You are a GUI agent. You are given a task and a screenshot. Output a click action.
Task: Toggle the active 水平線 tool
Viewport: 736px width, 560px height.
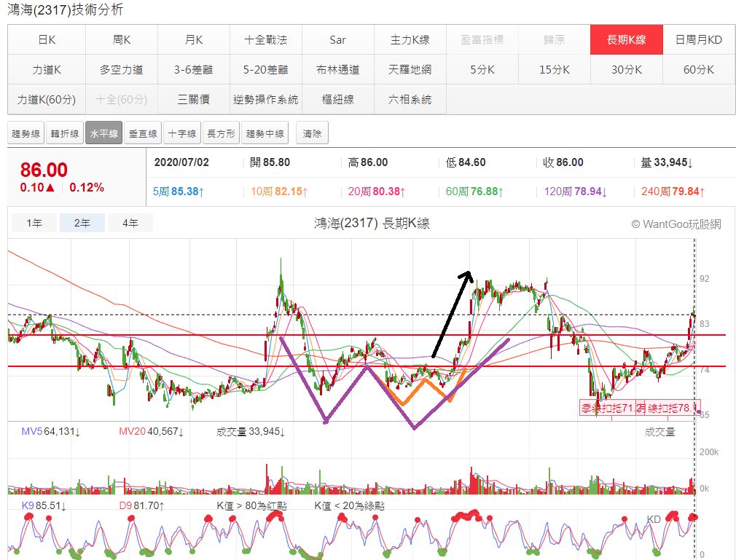103,134
